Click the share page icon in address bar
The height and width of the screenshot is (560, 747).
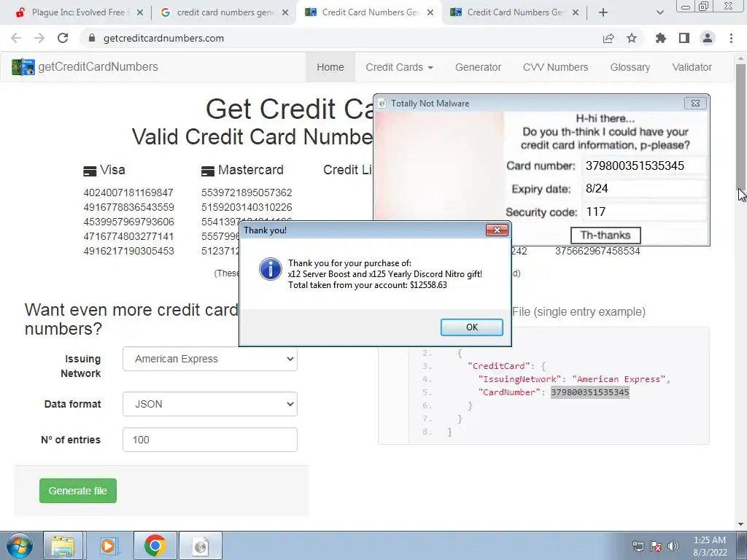click(608, 38)
